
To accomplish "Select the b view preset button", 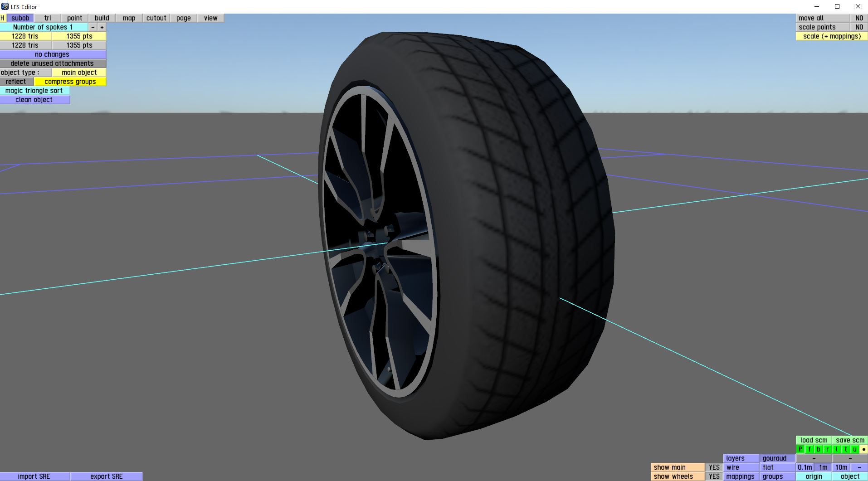I will (x=819, y=449).
